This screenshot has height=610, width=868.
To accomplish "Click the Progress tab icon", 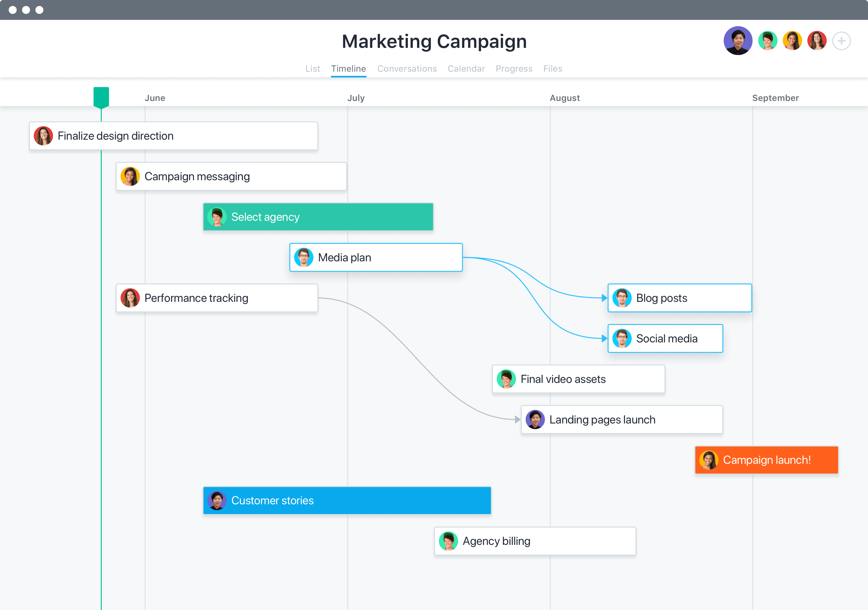I will pyautogui.click(x=513, y=68).
